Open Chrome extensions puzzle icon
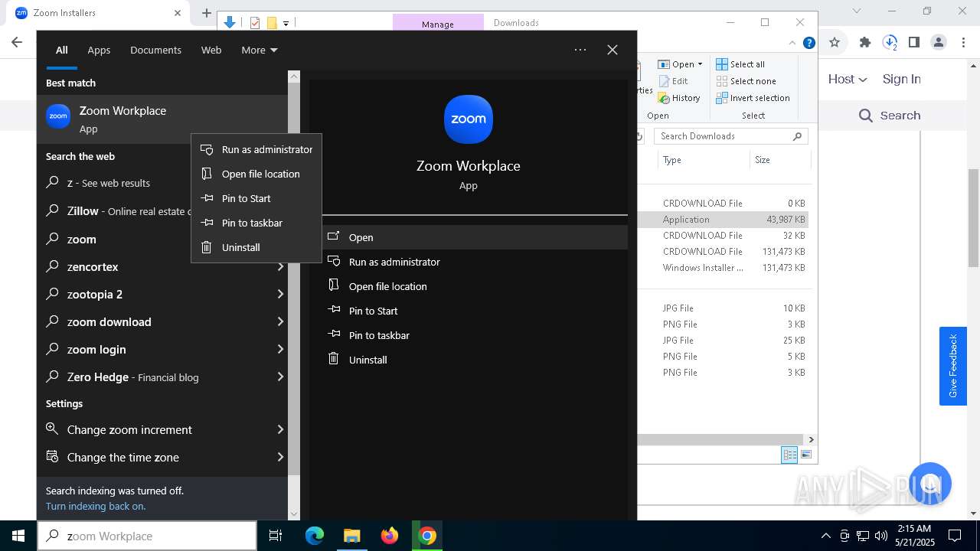Screen dimensions: 980x551 (865, 42)
